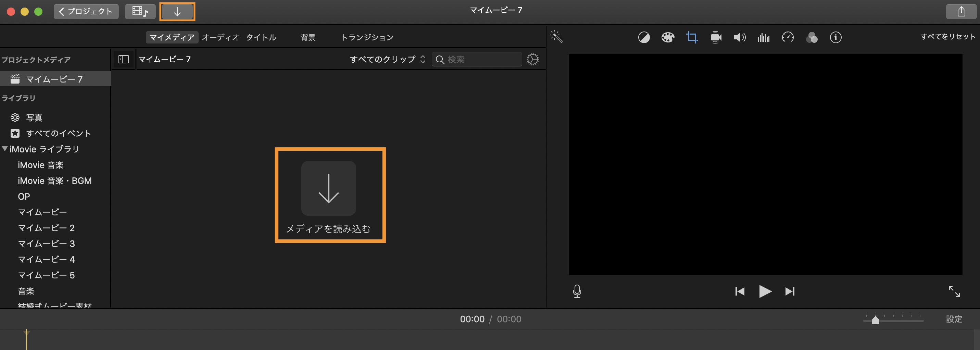Skip to next clip button
This screenshot has width=980, height=350.
(790, 291)
